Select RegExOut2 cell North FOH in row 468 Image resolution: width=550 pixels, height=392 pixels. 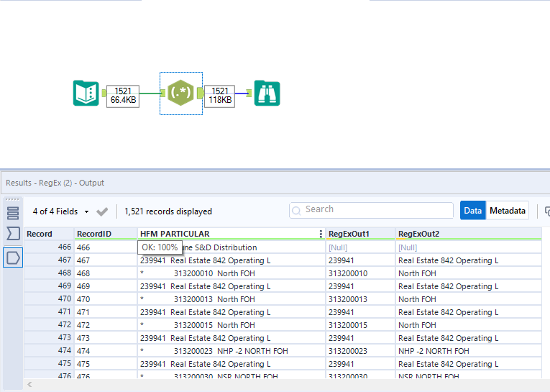469,273
